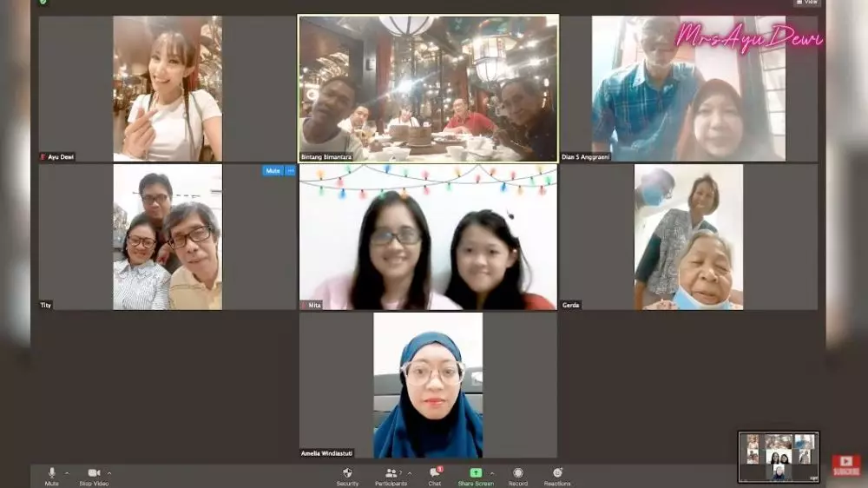Viewport: 868px width, 488px height.
Task: Select Mita's video tile
Action: click(428, 237)
